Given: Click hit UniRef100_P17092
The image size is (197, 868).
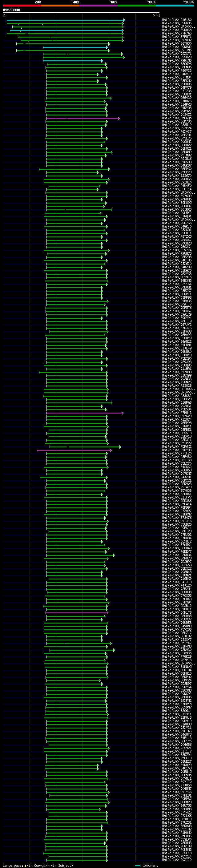Looking at the screenshot, I should (177, 40).
